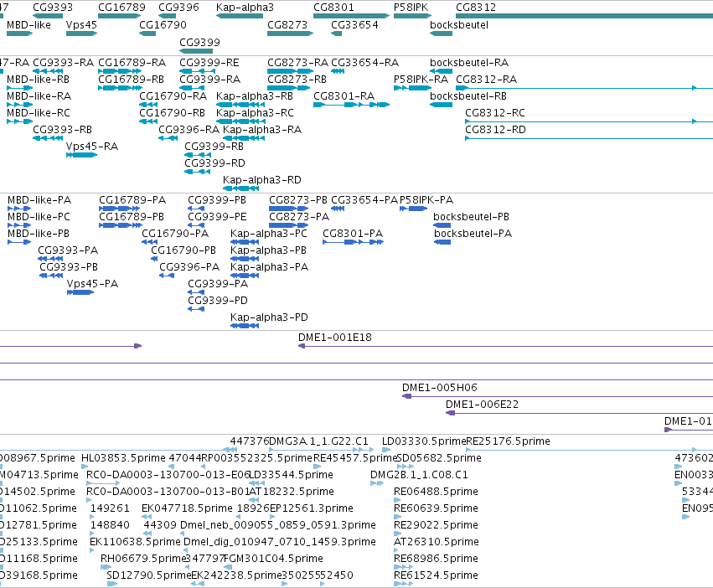
Task: Click transcript Kap-alpha3-RB label
Action: 255,96
